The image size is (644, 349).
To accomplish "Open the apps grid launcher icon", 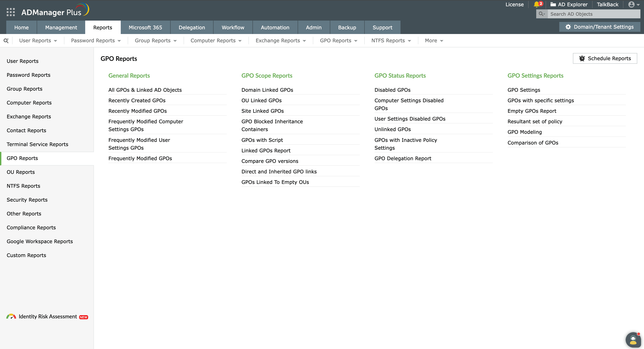I will click(11, 12).
